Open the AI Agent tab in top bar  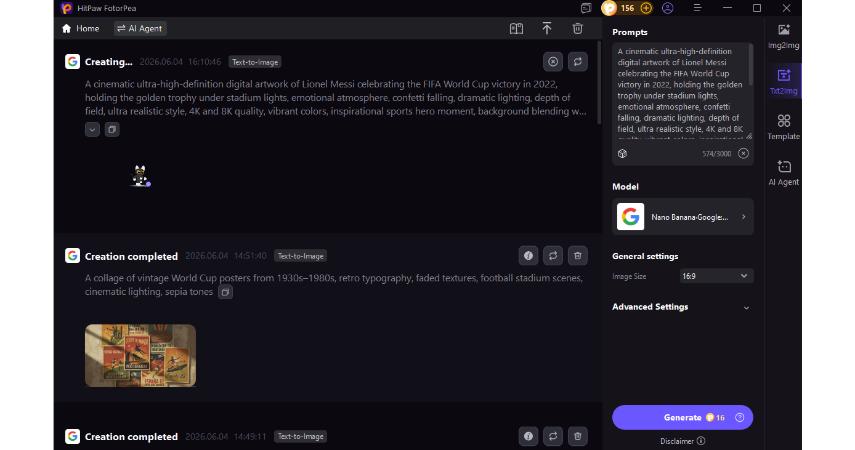click(140, 28)
